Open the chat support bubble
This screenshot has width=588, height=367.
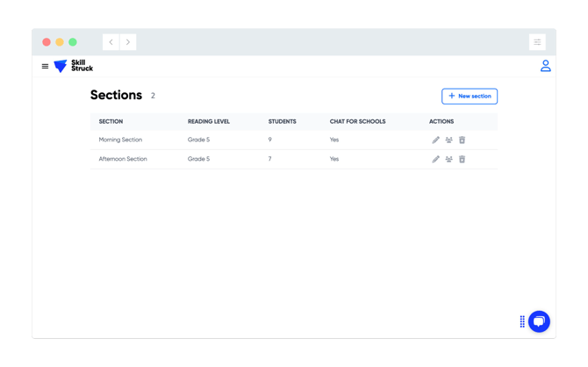pyautogui.click(x=539, y=321)
